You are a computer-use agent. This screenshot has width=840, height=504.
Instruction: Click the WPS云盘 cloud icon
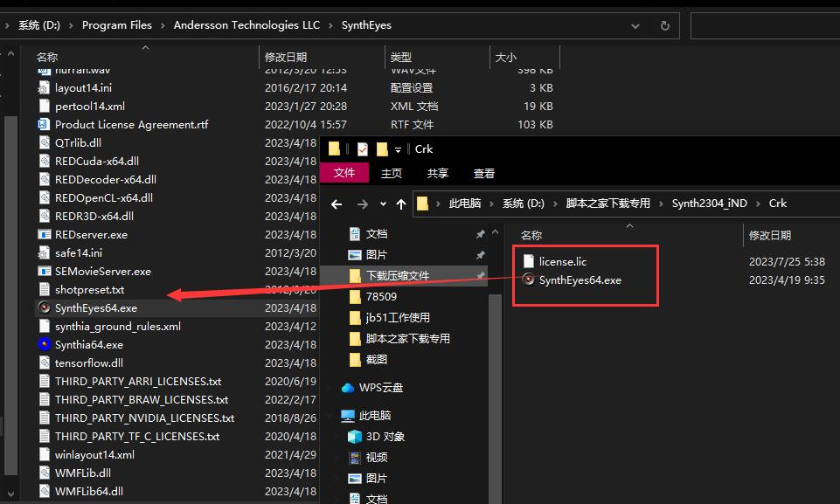348,388
